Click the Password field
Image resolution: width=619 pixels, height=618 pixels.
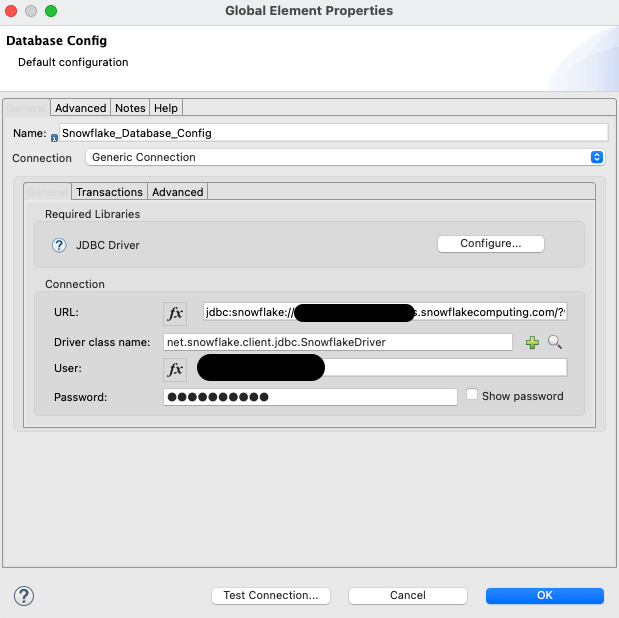point(310,397)
